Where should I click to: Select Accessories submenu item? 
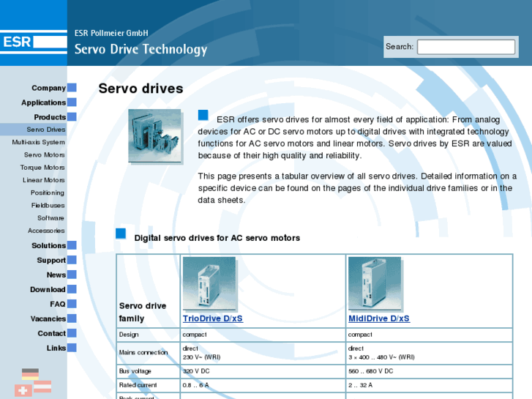coord(46,230)
